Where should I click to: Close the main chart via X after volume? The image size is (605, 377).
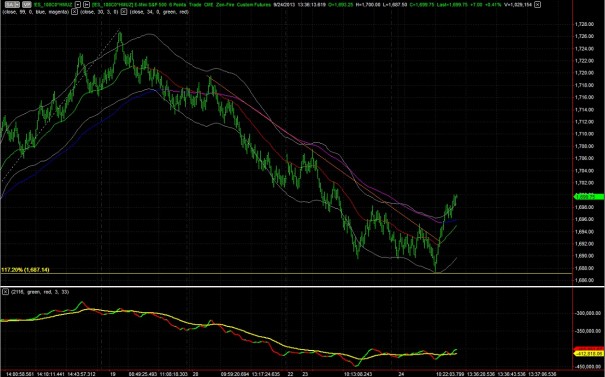(x=537, y=5)
